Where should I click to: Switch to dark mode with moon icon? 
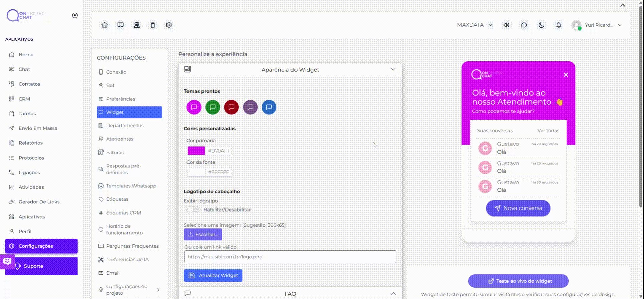click(541, 25)
